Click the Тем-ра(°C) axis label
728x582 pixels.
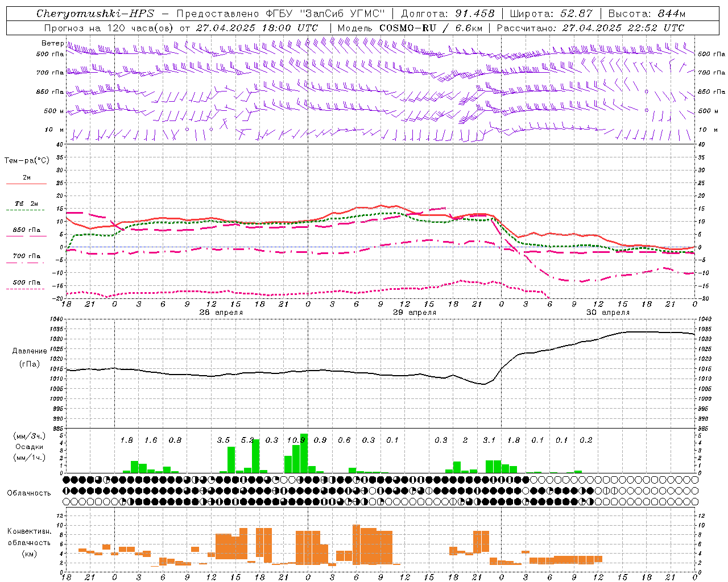click(27, 161)
